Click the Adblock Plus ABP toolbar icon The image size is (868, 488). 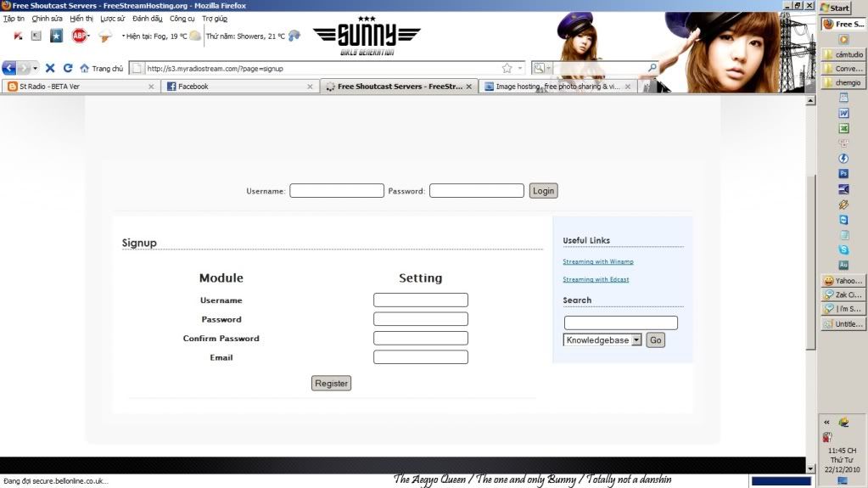click(x=79, y=36)
